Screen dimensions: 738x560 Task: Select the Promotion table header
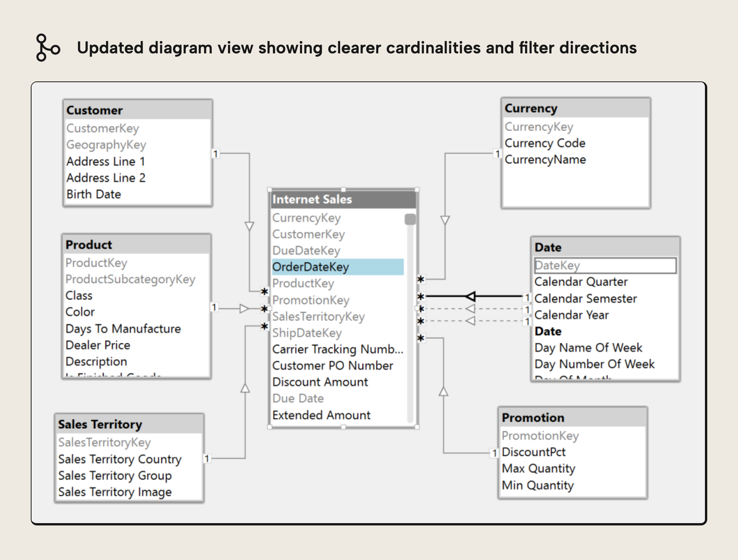pyautogui.click(x=572, y=418)
